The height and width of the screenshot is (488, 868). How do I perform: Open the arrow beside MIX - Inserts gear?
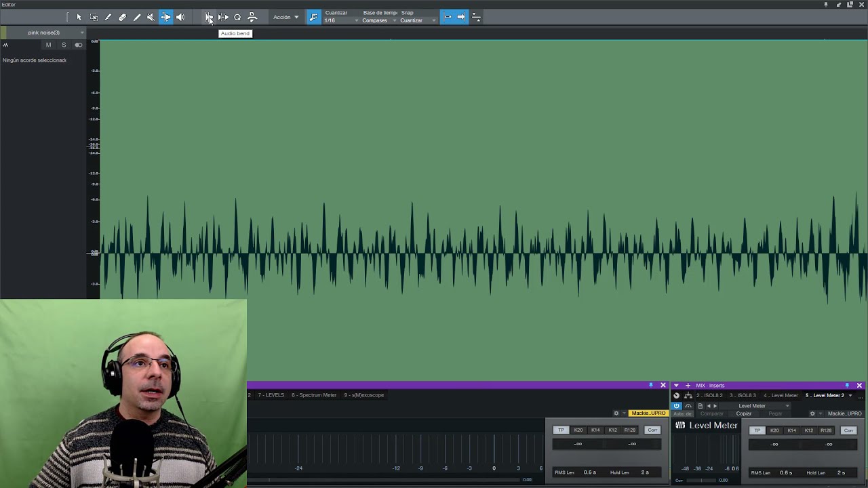tap(820, 413)
